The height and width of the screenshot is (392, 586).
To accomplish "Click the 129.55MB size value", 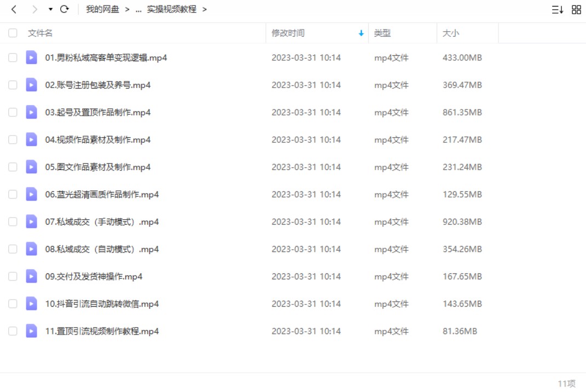I will tap(462, 195).
